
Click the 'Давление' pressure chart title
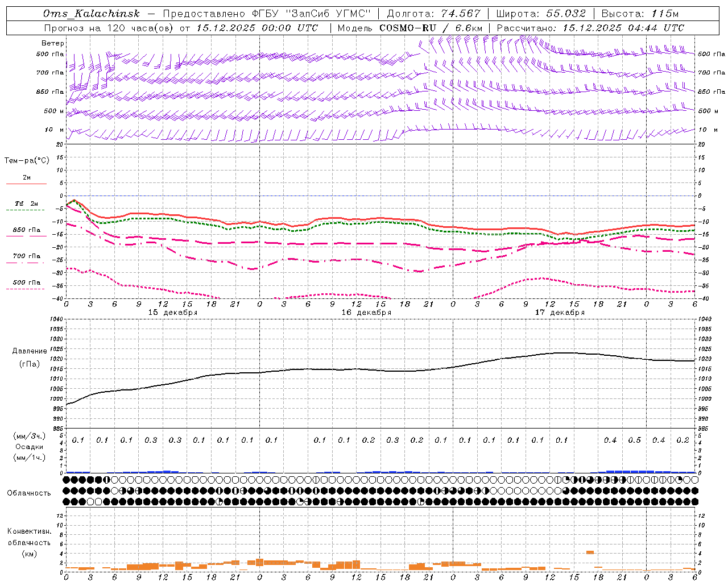pos(30,351)
